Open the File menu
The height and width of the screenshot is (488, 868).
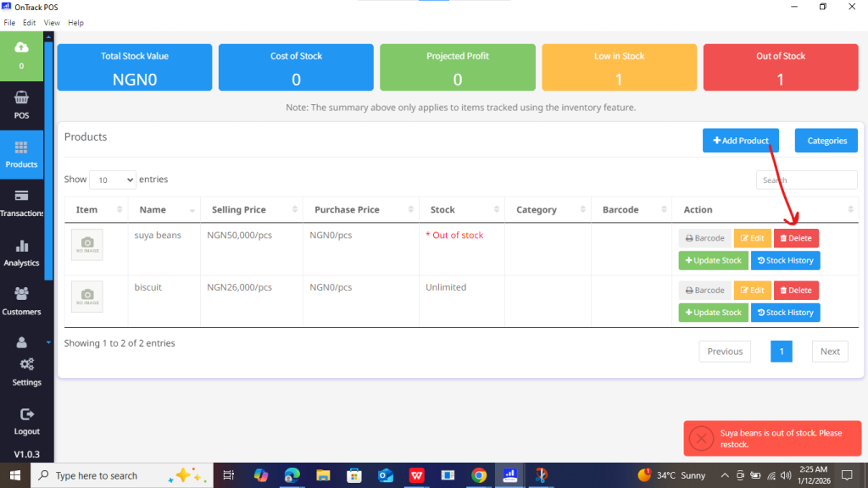coord(10,23)
